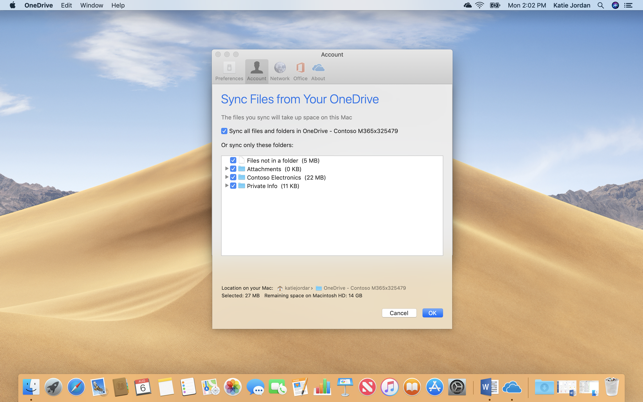Open Photos in the Dock

[x=233, y=387]
